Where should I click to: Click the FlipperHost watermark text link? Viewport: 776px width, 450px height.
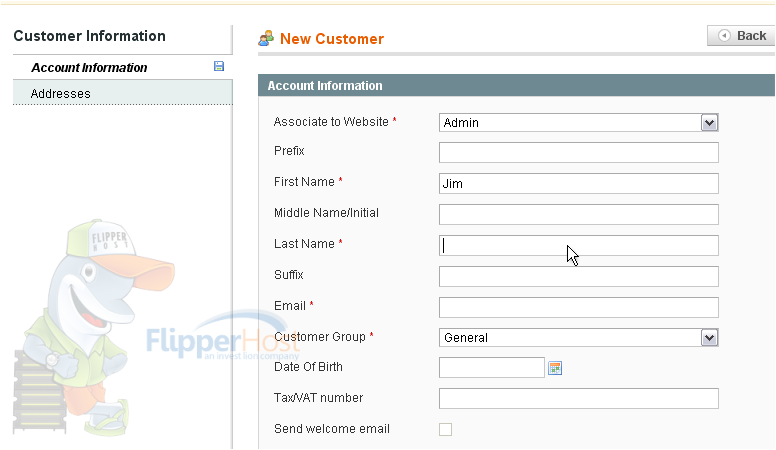(222, 341)
